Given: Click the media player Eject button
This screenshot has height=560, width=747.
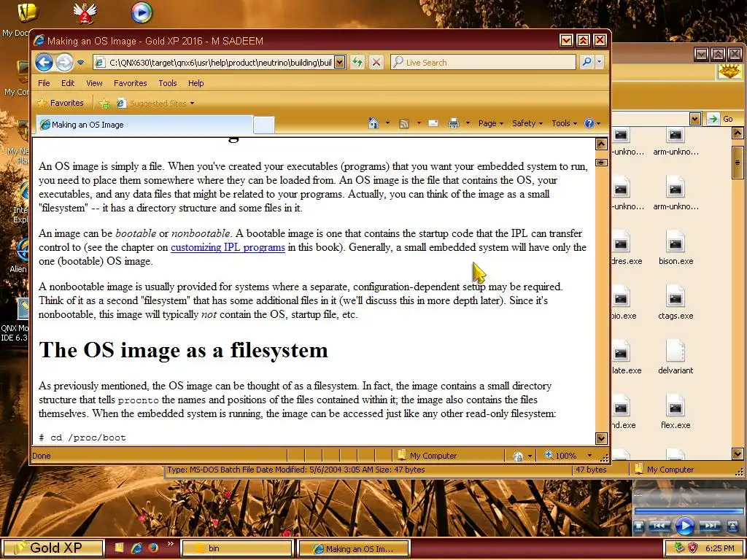Looking at the screenshot, I should point(732,526).
